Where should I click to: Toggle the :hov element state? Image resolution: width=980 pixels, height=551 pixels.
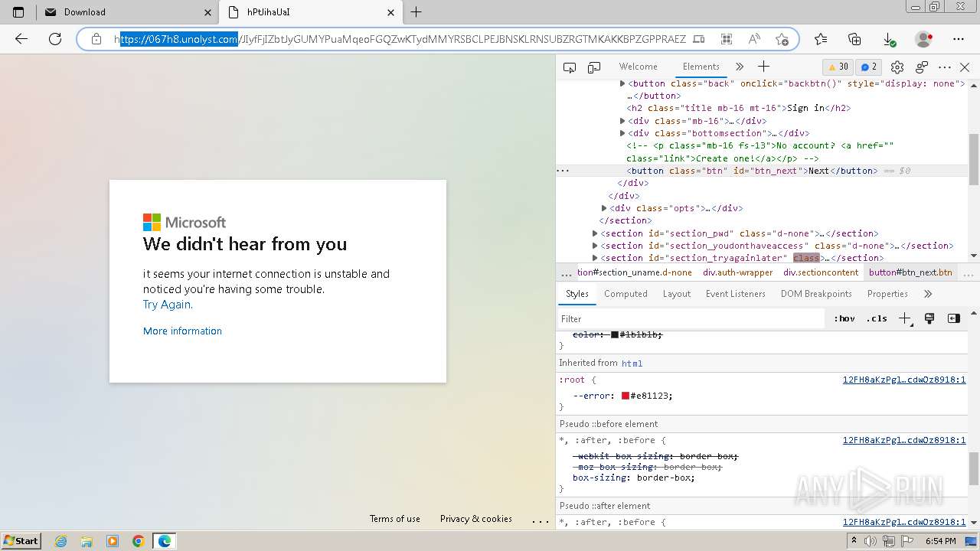844,319
